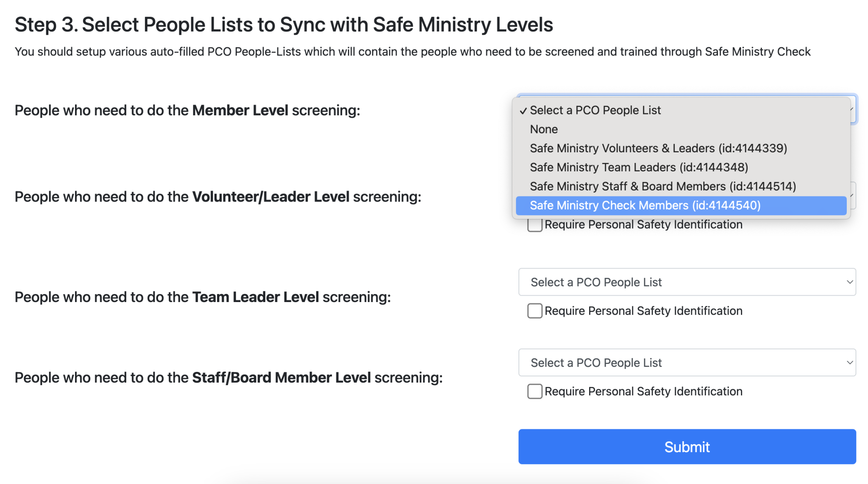Choose "None" in the Member Level dropdown
Image resolution: width=868 pixels, height=484 pixels.
(x=544, y=129)
